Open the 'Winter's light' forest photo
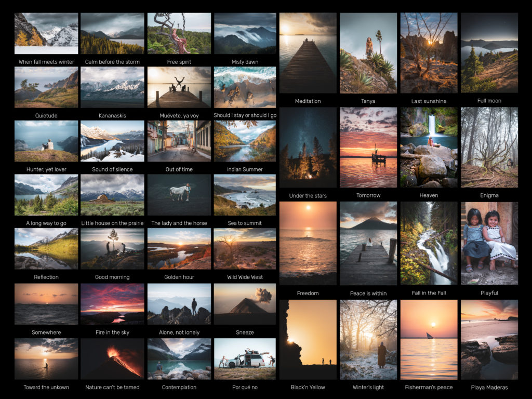The height and width of the screenshot is (399, 532). 368,340
